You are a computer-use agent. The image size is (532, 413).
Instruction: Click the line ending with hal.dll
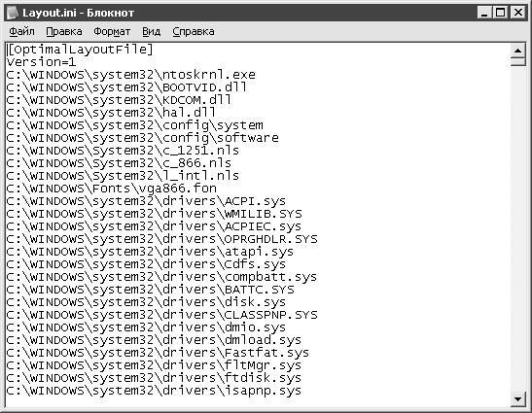[x=111, y=113]
